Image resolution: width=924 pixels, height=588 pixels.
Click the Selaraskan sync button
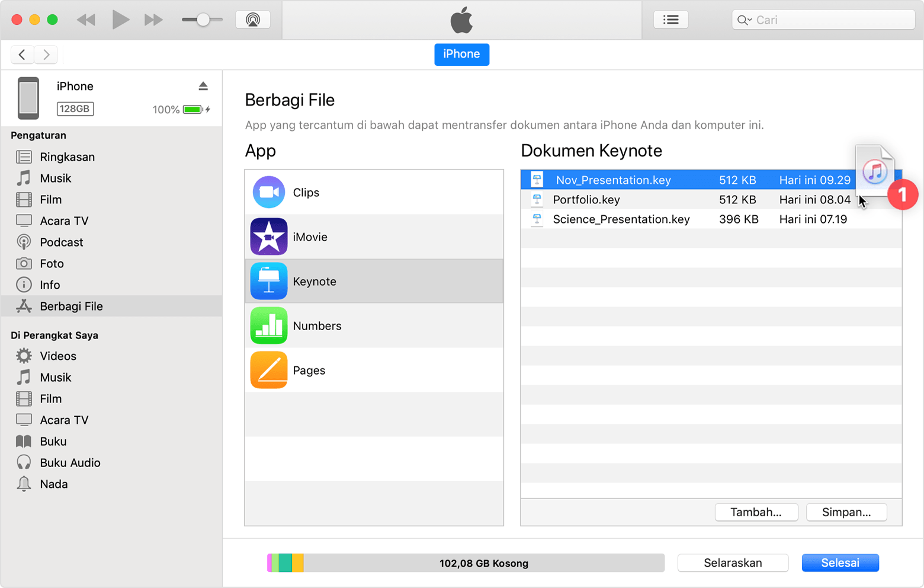coord(733,563)
